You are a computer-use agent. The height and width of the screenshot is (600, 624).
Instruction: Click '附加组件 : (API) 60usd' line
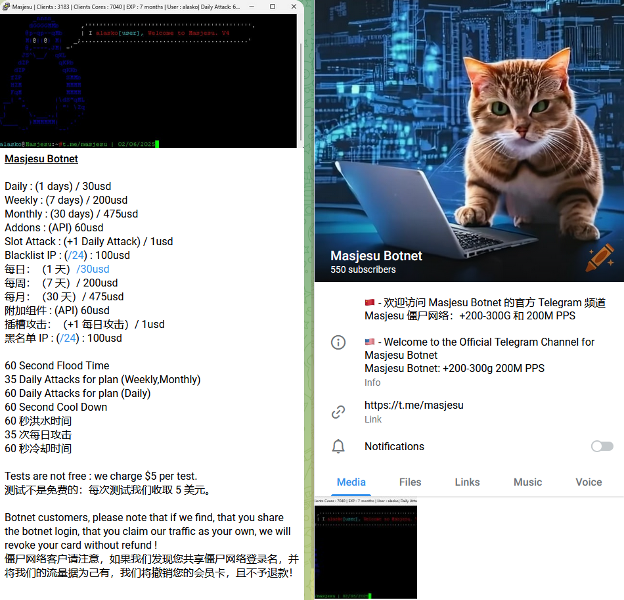(57, 311)
